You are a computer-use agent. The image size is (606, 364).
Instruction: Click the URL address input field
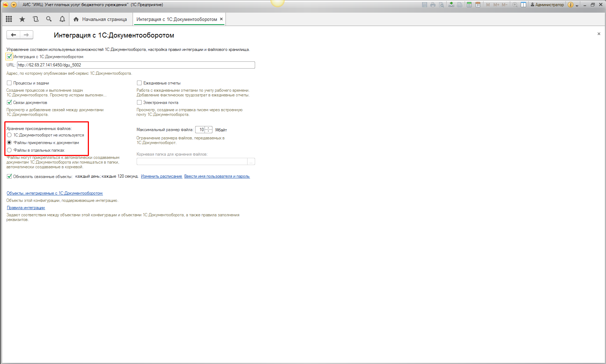tap(136, 65)
